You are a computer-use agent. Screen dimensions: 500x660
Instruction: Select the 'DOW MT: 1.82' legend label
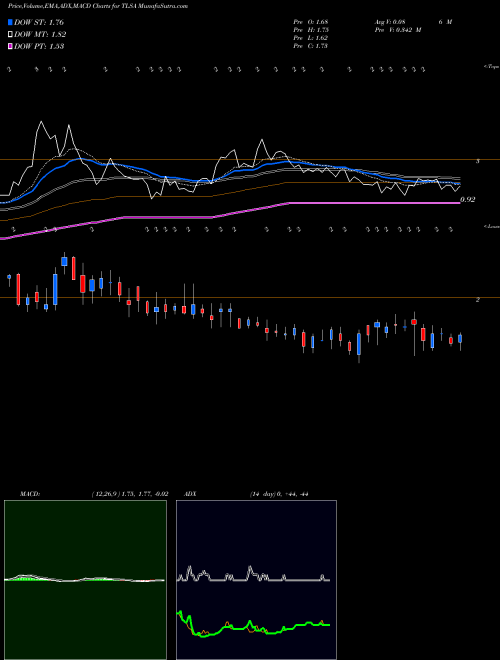point(40,35)
